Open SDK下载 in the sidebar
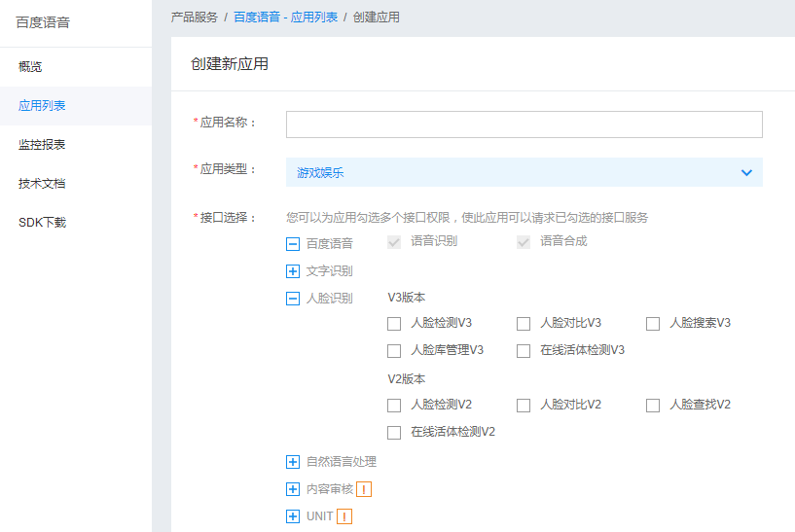 pyautogui.click(x=76, y=223)
